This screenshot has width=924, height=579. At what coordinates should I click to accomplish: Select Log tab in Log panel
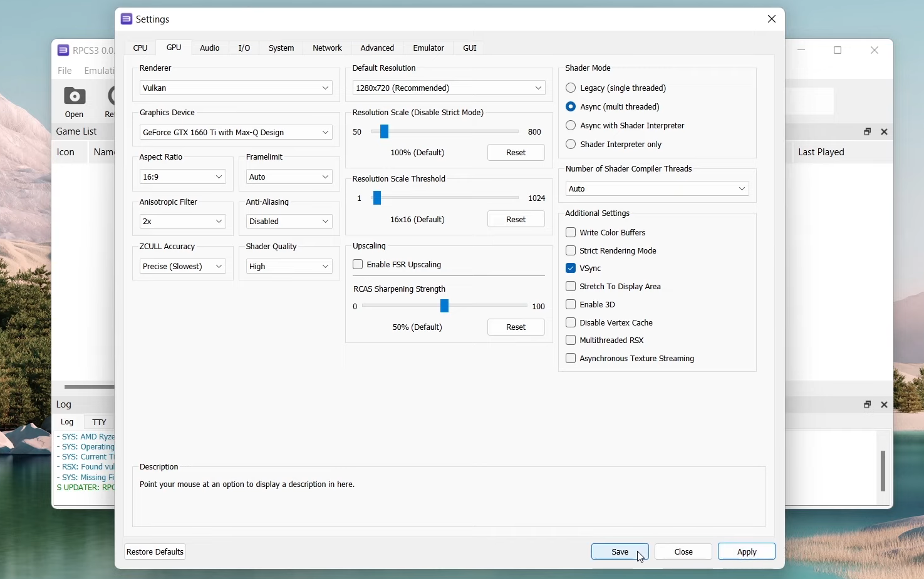(x=68, y=423)
